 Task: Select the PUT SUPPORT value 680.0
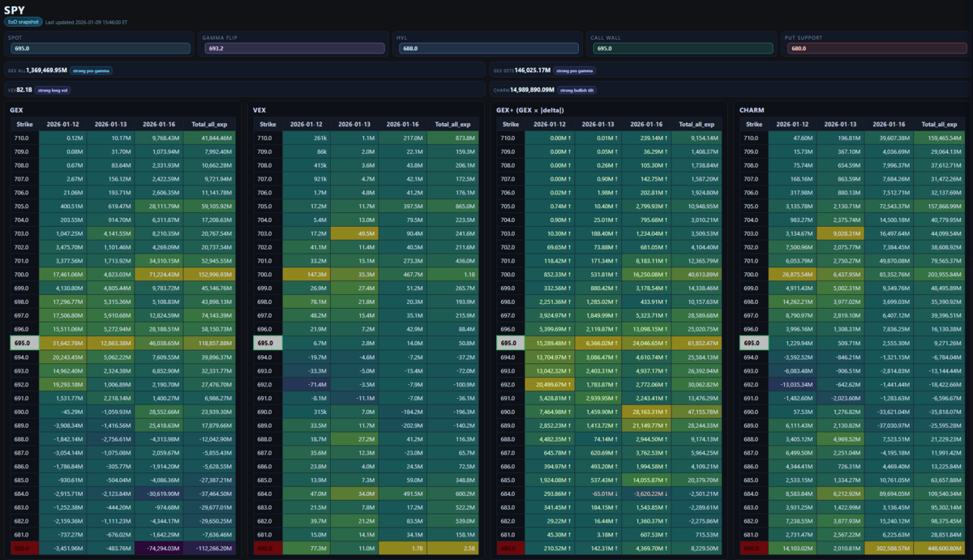coord(876,49)
